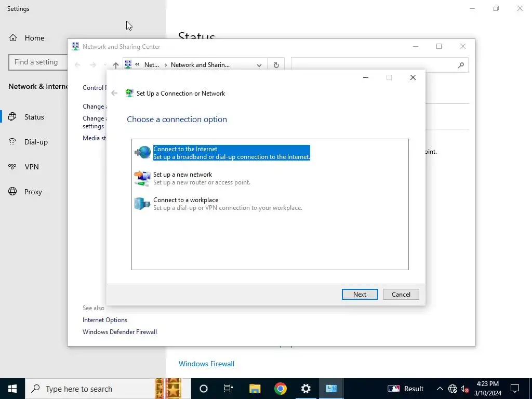Select "Set up a new network" option
Image resolution: width=532 pixels, height=399 pixels.
(x=202, y=178)
